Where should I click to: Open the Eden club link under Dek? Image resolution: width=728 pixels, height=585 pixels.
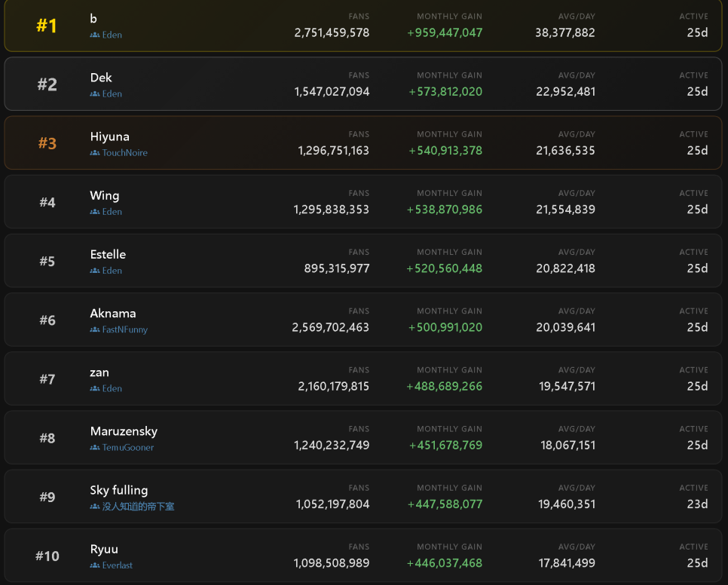click(x=112, y=93)
